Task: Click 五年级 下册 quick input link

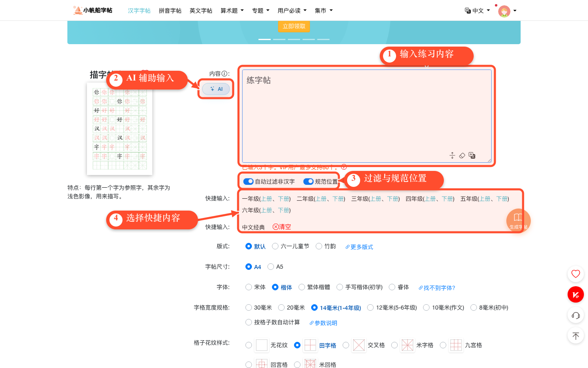Action: (x=502, y=199)
